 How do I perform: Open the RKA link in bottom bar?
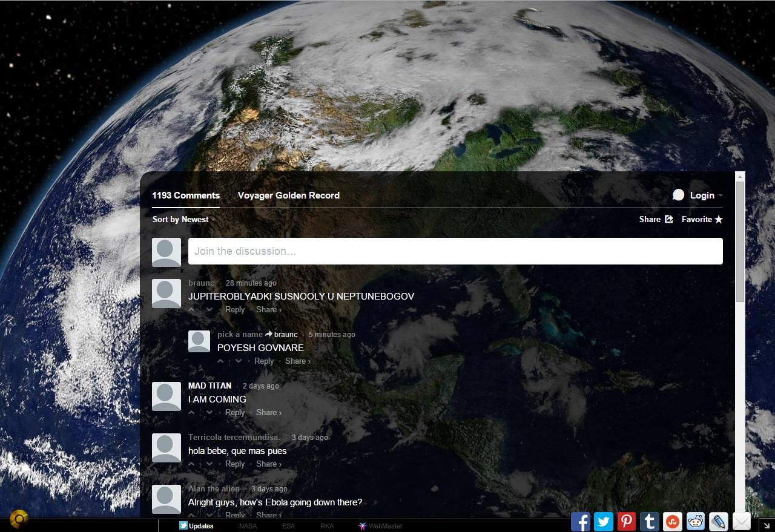click(327, 526)
